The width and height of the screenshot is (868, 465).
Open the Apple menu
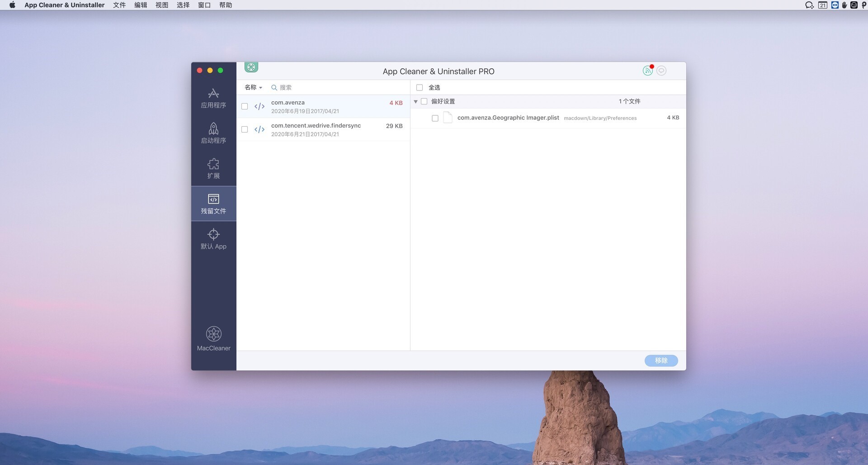pos(12,5)
